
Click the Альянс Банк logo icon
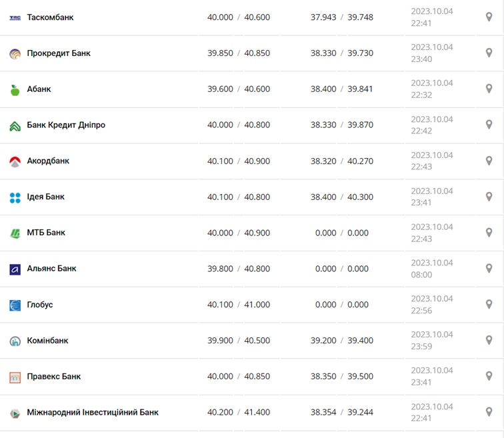[15, 269]
